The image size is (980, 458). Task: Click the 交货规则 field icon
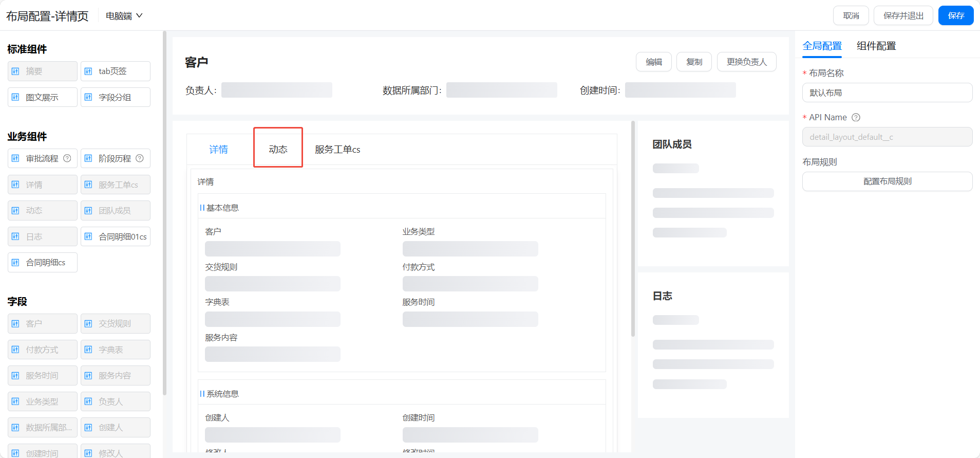(x=88, y=324)
